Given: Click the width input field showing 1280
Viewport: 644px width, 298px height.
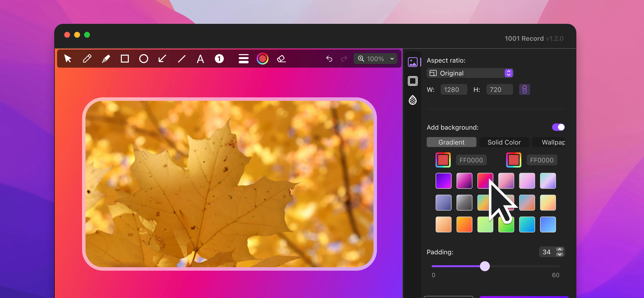Looking at the screenshot, I should click(454, 90).
